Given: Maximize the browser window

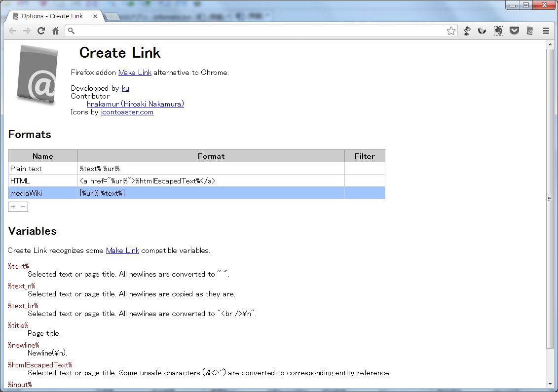Looking at the screenshot, I should (x=526, y=5).
